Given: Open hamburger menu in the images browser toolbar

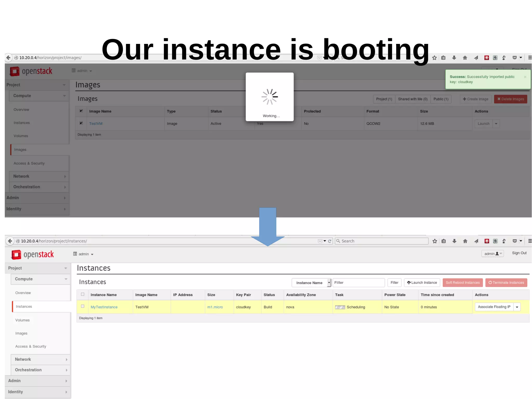Looking at the screenshot, I should [x=530, y=58].
